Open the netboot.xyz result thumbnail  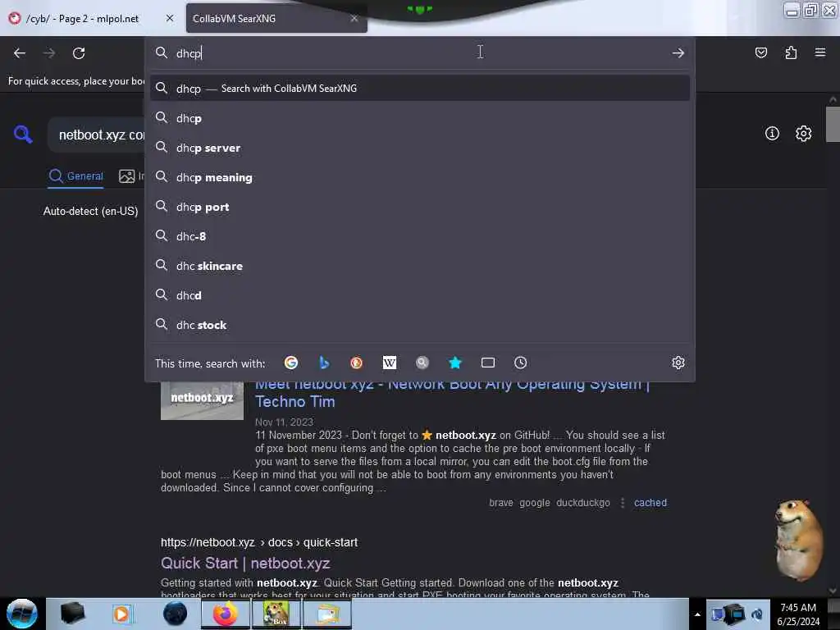pyautogui.click(x=202, y=400)
